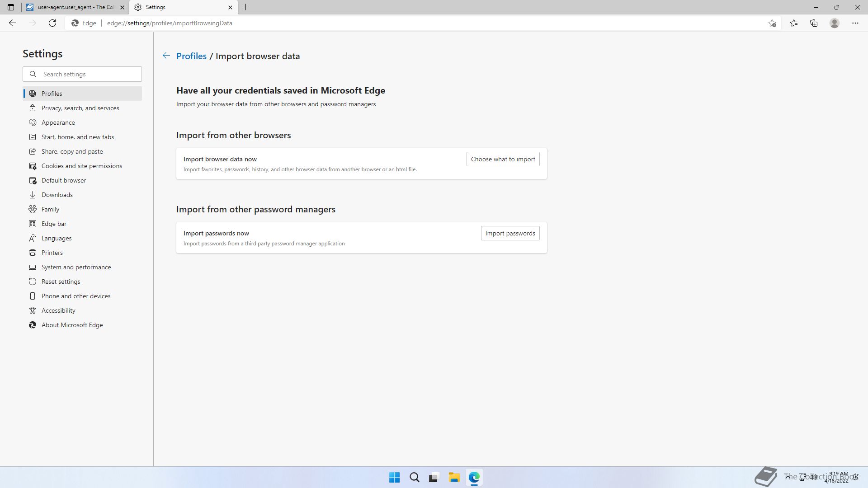Click the Choose what to import button
The image size is (868, 488).
(503, 159)
